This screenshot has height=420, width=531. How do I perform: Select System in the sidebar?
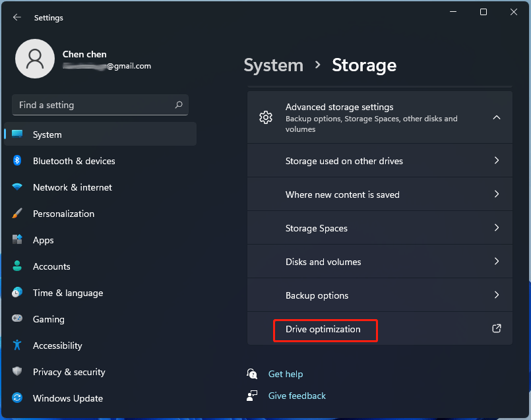[100, 135]
